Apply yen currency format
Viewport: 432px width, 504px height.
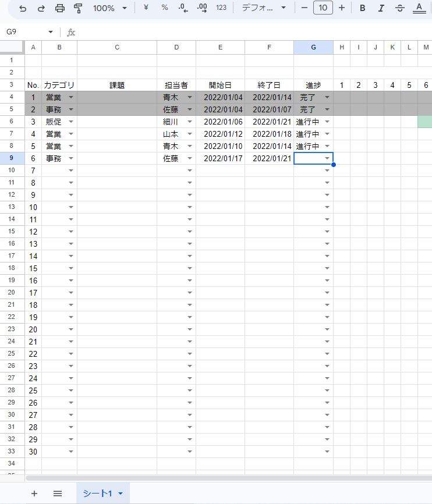pyautogui.click(x=146, y=8)
